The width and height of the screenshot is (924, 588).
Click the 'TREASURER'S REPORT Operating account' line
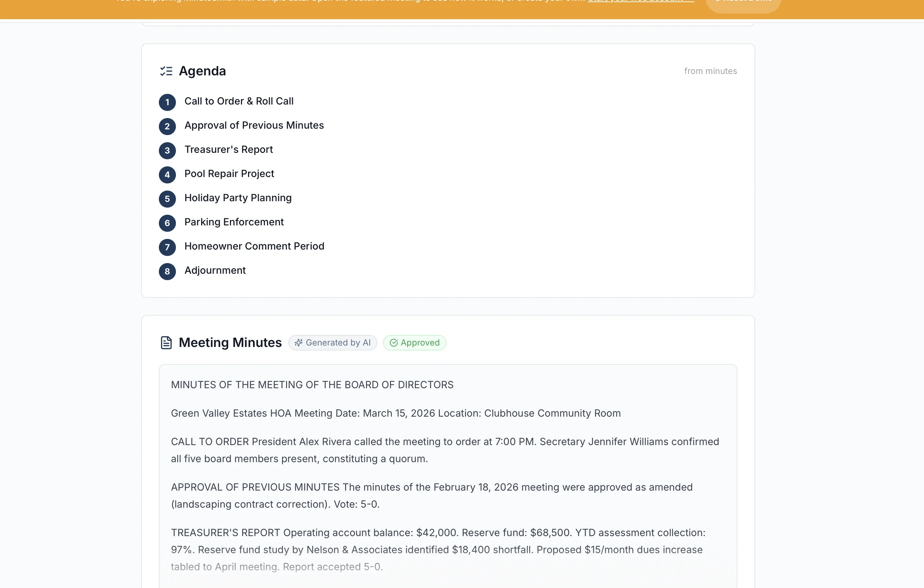[438, 532]
